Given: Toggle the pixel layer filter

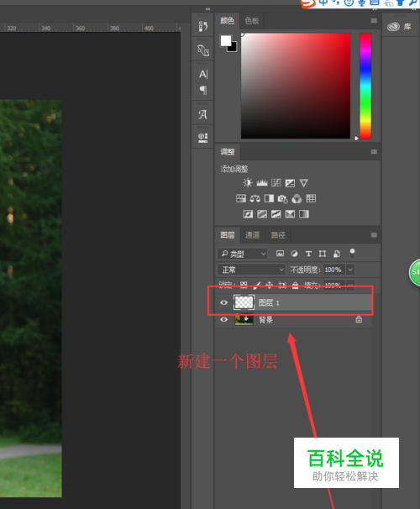Looking at the screenshot, I should click(x=280, y=254).
